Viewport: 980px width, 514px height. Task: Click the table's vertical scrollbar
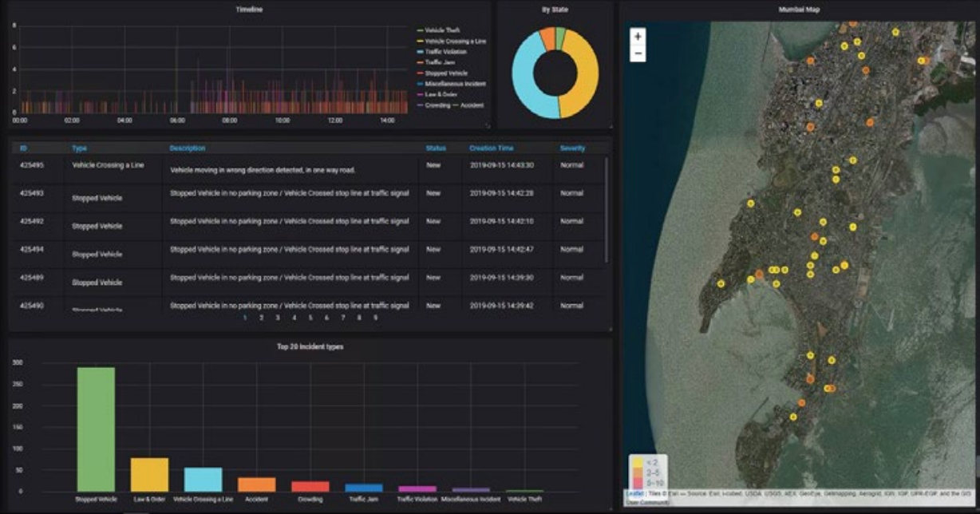coord(607,208)
